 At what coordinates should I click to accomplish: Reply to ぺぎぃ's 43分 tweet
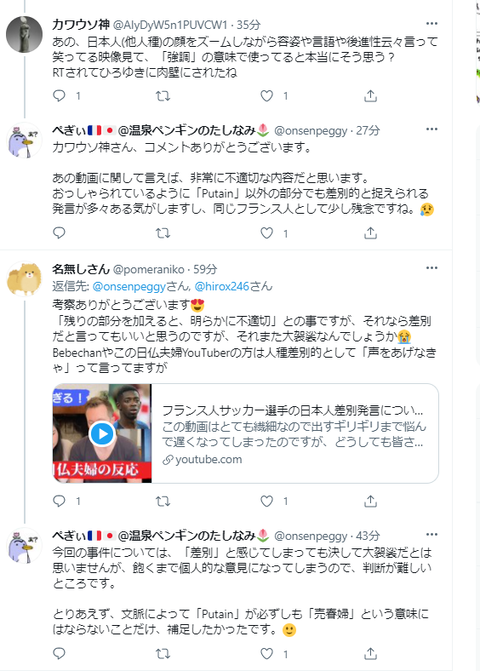click(59, 653)
